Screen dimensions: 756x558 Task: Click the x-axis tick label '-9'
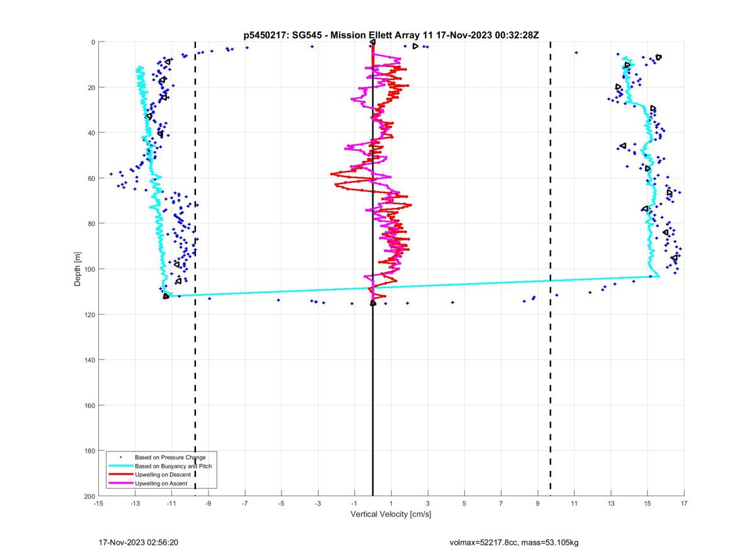(x=208, y=503)
